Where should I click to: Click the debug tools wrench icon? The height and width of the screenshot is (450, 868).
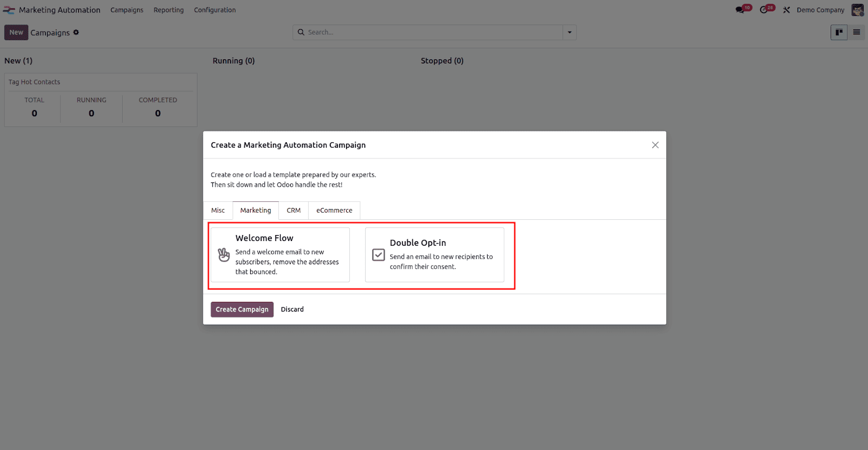point(787,10)
